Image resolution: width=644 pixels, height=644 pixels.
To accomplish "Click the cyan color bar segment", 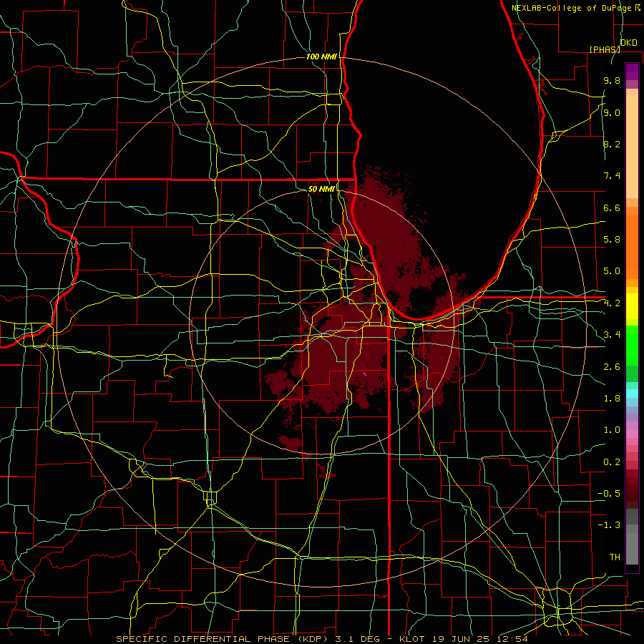I will point(632,394).
